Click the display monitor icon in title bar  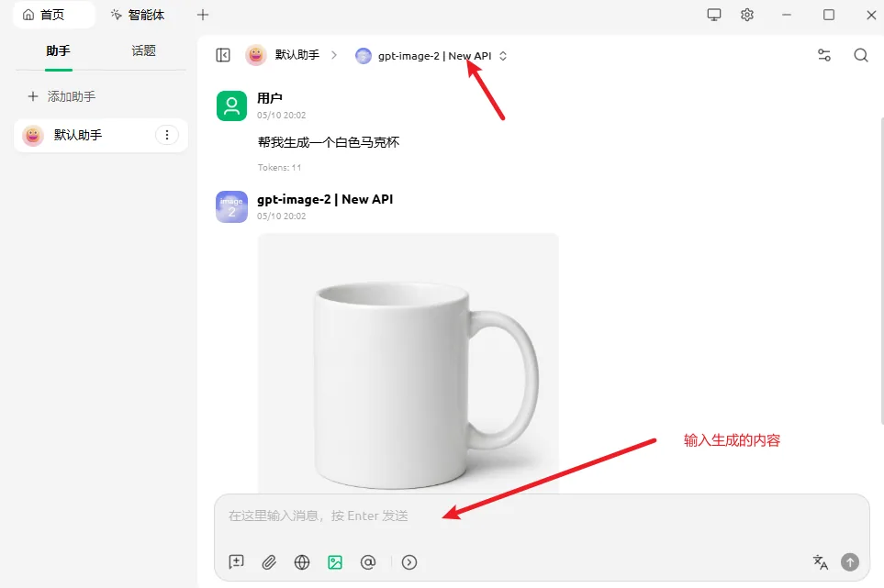pos(714,15)
